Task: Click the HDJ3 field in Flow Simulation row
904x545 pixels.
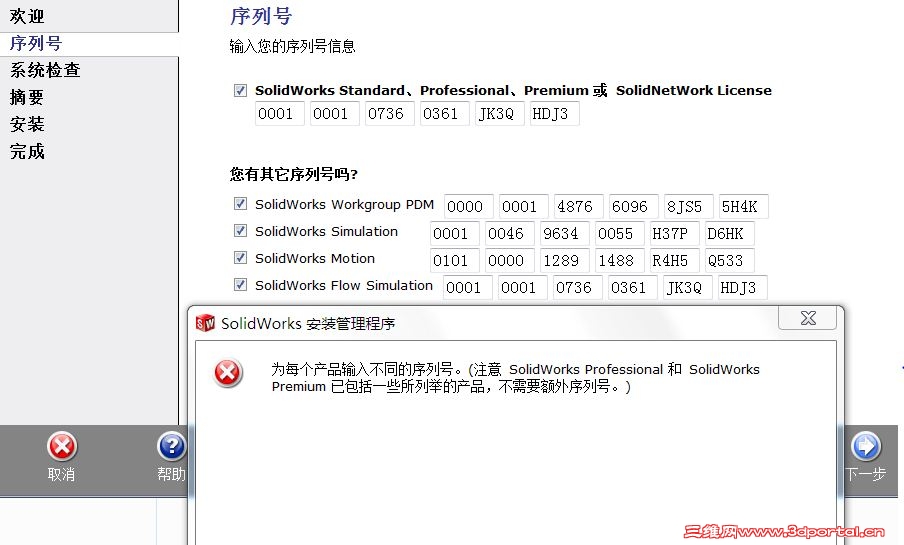Action: (743, 288)
